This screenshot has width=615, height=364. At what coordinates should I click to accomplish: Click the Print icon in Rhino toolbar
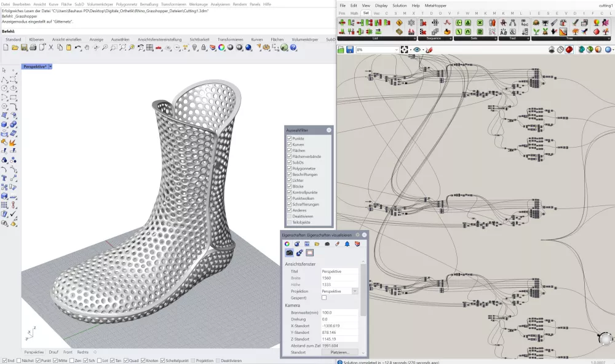pyautogui.click(x=33, y=47)
